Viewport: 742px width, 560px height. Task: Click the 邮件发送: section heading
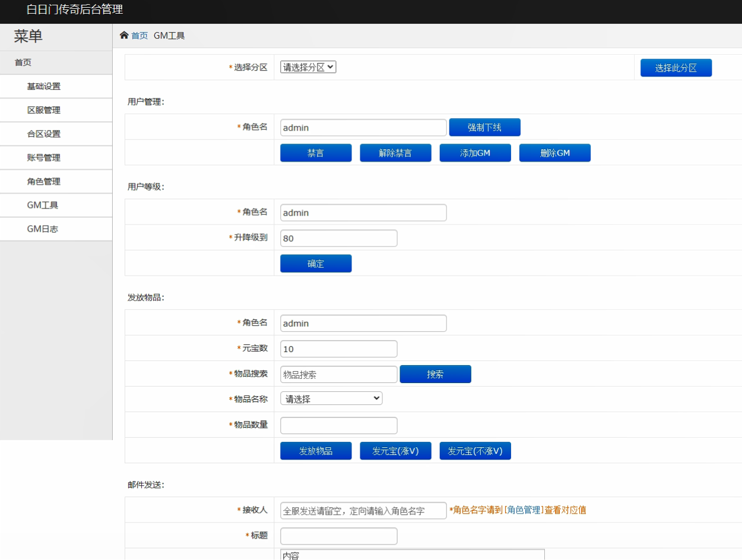(x=145, y=485)
